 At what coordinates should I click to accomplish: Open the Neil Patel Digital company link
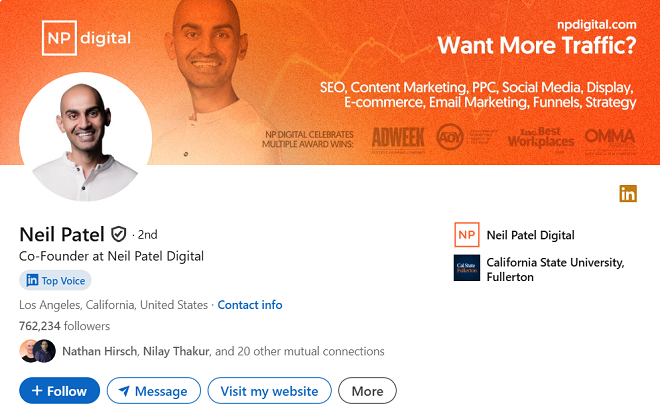coord(530,235)
